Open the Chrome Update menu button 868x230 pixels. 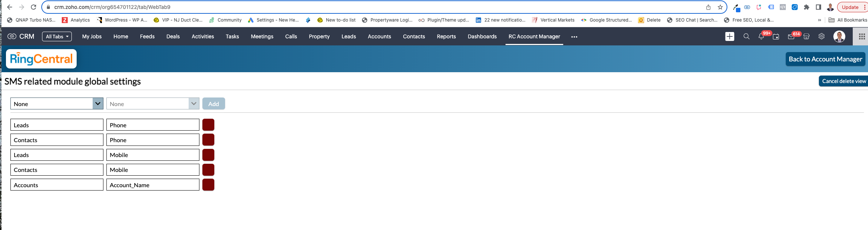tap(852, 7)
